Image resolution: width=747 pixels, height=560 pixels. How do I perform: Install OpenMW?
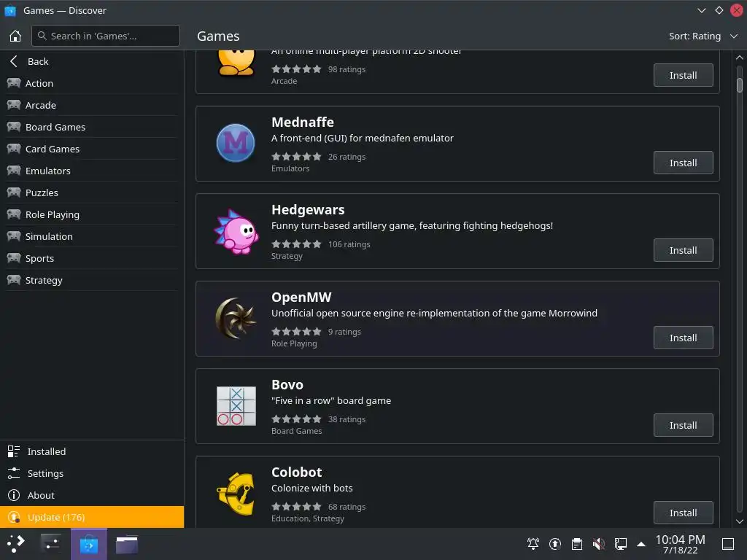click(x=683, y=338)
